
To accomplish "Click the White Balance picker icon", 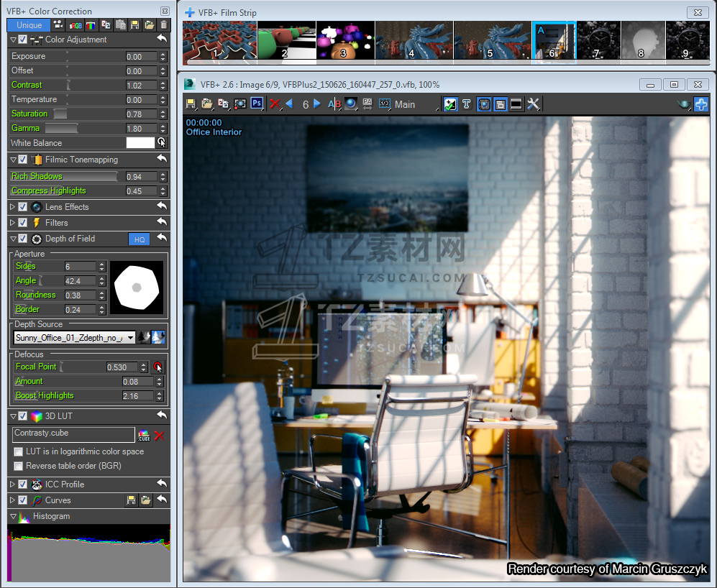I will (x=161, y=142).
